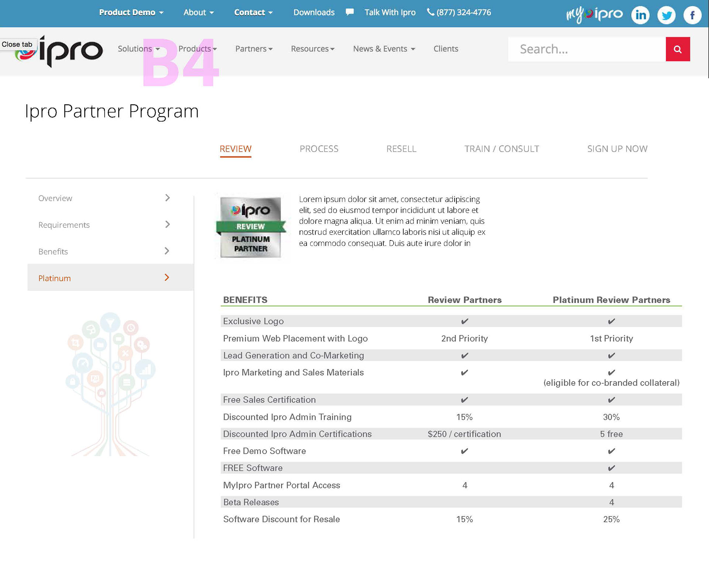This screenshot has width=709, height=588.
Task: Click the 1st Priority cell
Action: click(612, 338)
